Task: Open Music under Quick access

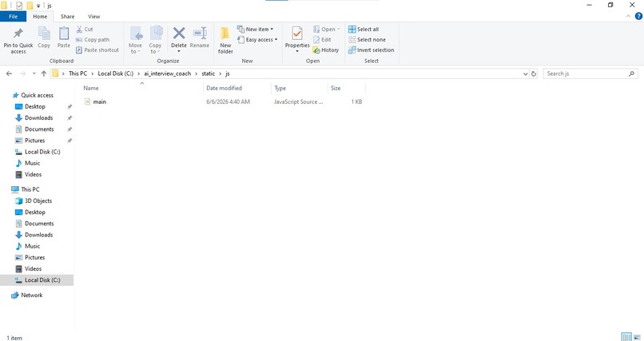Action: pos(32,164)
